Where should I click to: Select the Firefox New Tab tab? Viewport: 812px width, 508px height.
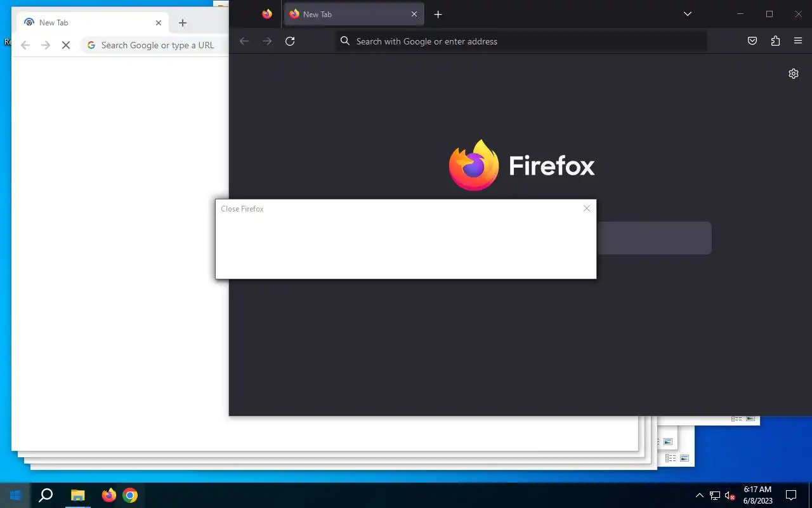354,14
